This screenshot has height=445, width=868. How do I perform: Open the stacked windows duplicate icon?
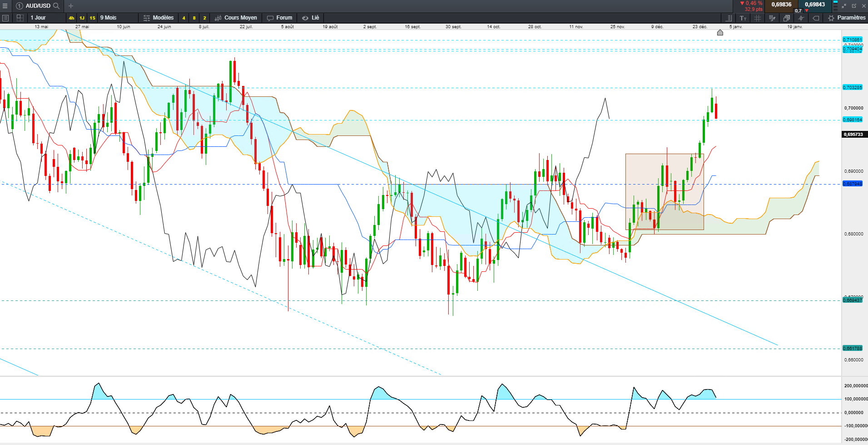click(787, 18)
